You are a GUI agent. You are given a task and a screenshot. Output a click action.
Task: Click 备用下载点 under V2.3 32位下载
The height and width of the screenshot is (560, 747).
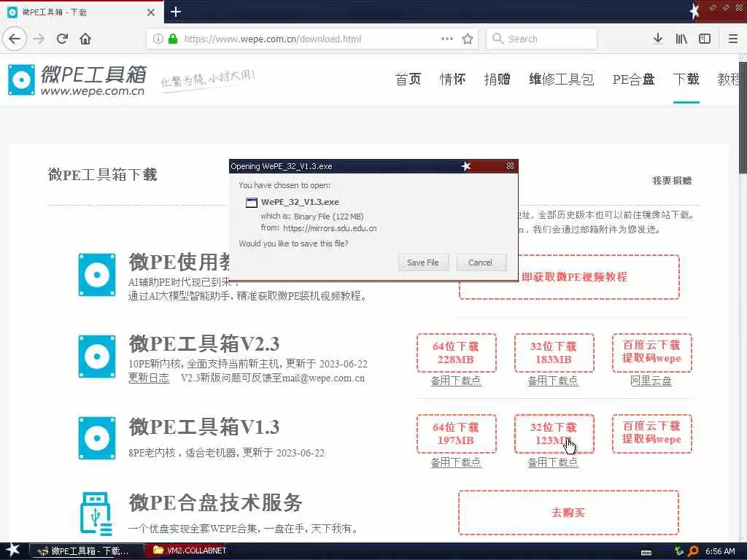553,381
